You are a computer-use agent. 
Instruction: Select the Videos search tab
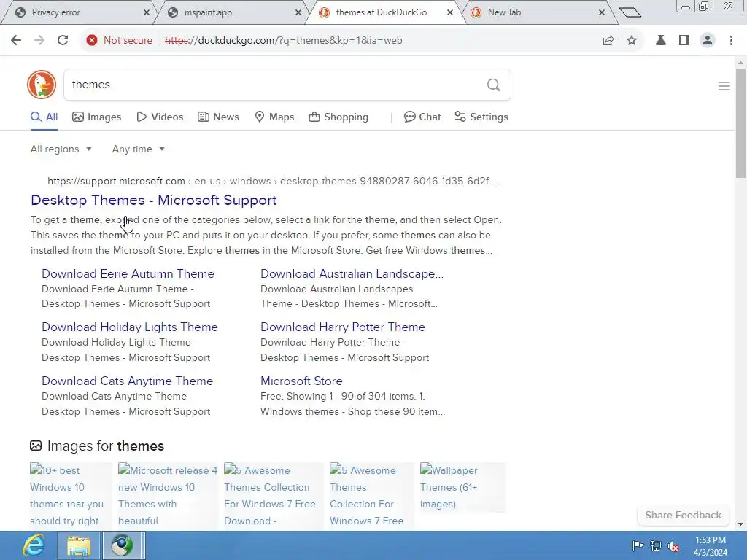pos(160,117)
